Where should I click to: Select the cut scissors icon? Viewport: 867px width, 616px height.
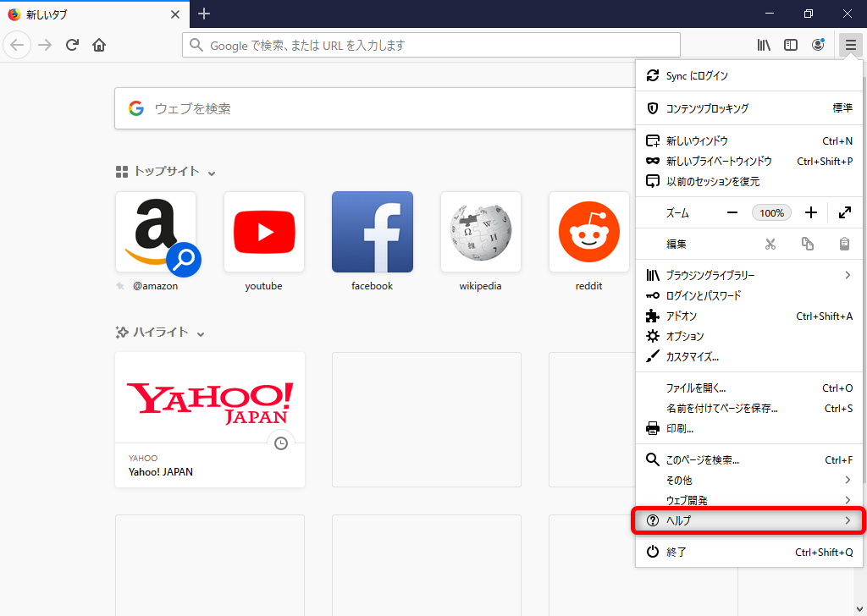pos(771,243)
